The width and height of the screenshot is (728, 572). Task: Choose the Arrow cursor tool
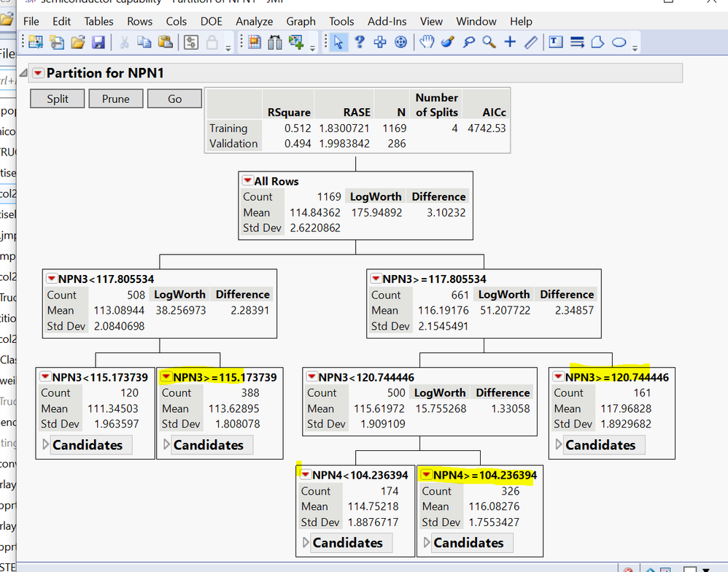(338, 42)
